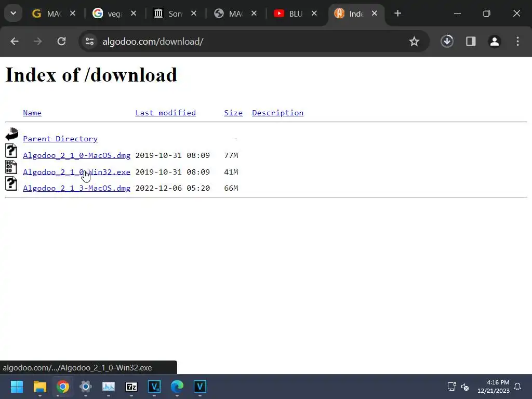Viewport: 532px width, 399px height.
Task: Open the Chrome three-dot menu
Action: pos(518,42)
